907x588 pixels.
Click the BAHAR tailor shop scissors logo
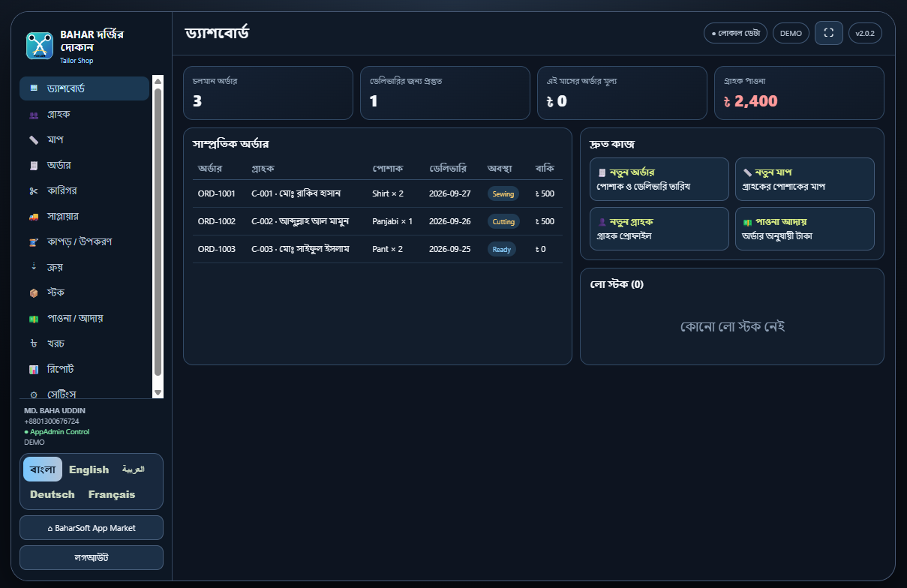(x=39, y=46)
